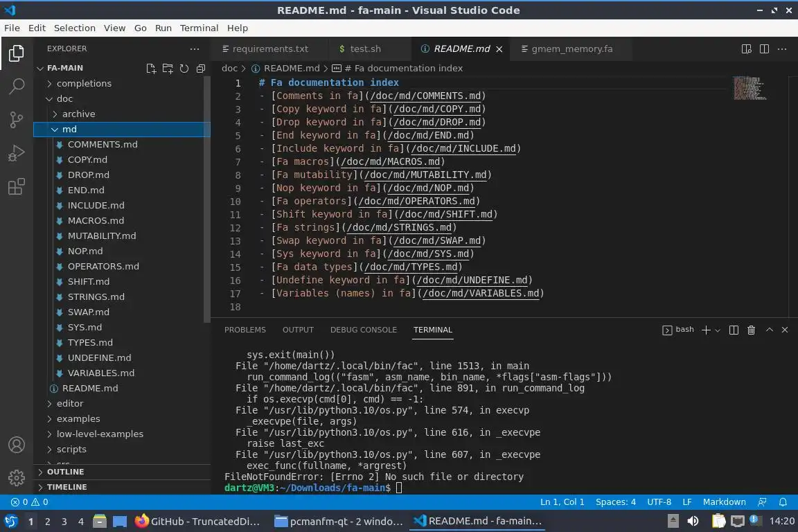Collapse all folders in explorer
Image resolution: width=798 pixels, height=532 pixels.
201,68
